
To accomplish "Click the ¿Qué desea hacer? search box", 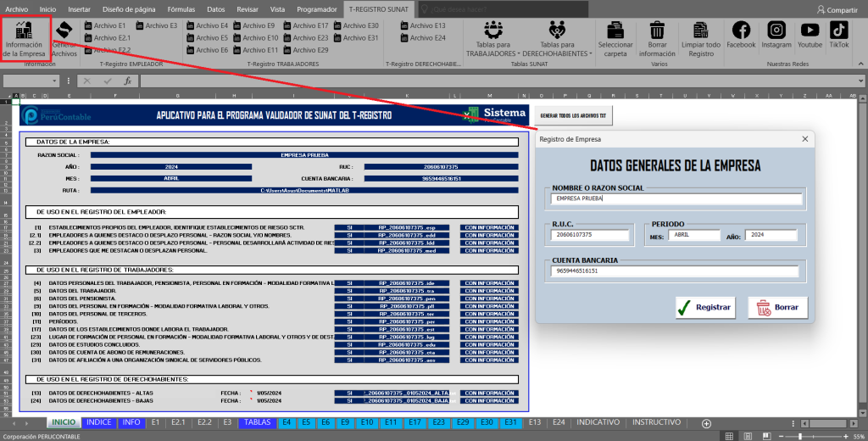I will [x=503, y=9].
